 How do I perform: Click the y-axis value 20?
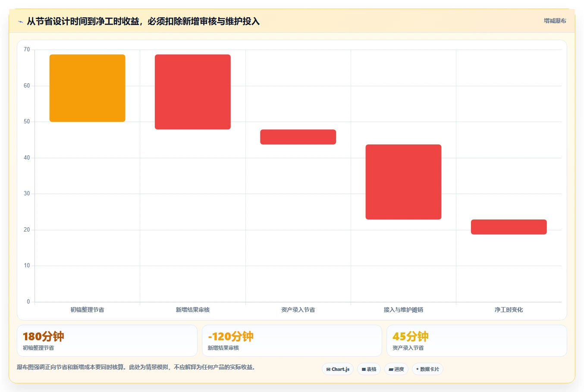[27, 230]
